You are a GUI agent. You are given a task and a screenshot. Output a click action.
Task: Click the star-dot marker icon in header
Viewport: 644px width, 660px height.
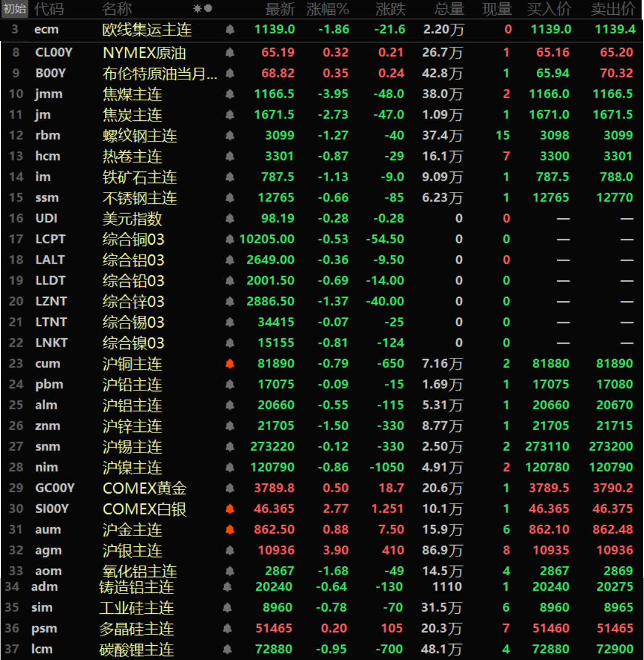point(203,9)
